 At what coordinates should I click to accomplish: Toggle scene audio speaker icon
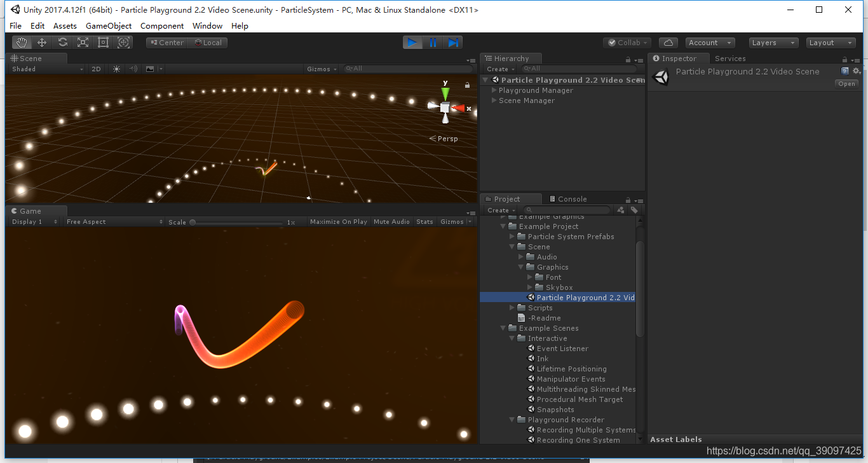tap(133, 69)
